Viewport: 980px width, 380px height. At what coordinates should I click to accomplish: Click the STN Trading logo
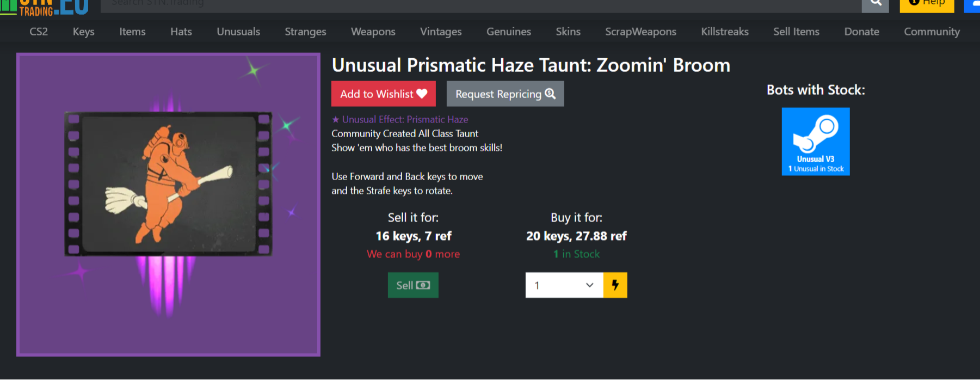click(x=45, y=7)
